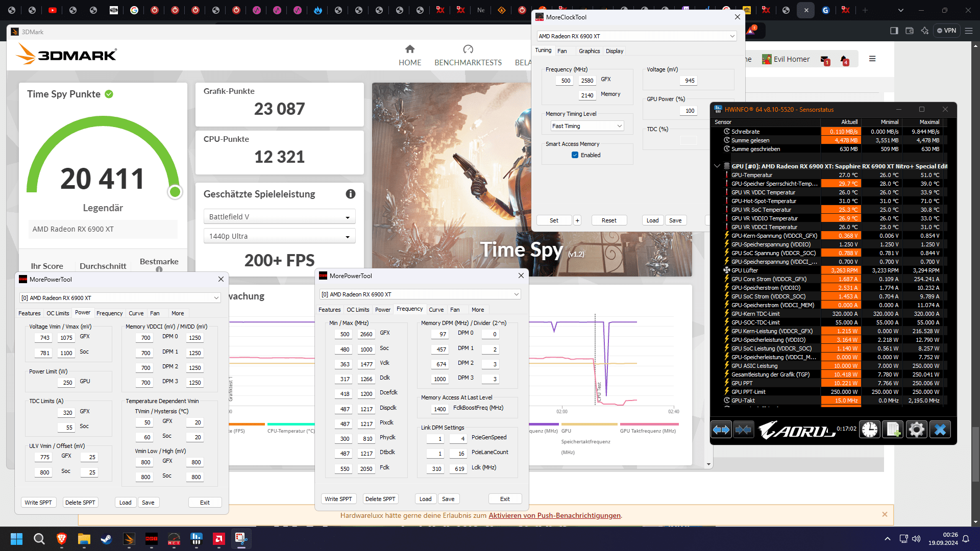This screenshot has height=551, width=980.
Task: Click the HWiNFO expand columns arrows icon
Action: coord(721,430)
